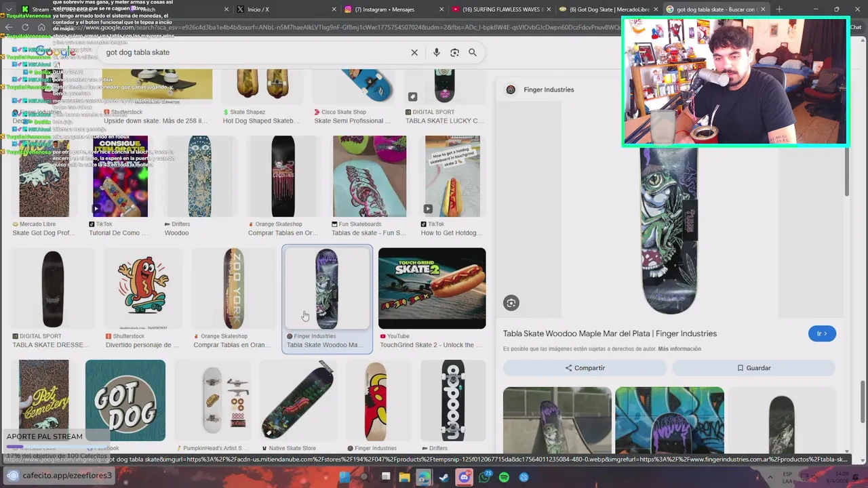Image resolution: width=868 pixels, height=488 pixels.
Task: Open Google Lens search by image icon
Action: click(x=454, y=52)
